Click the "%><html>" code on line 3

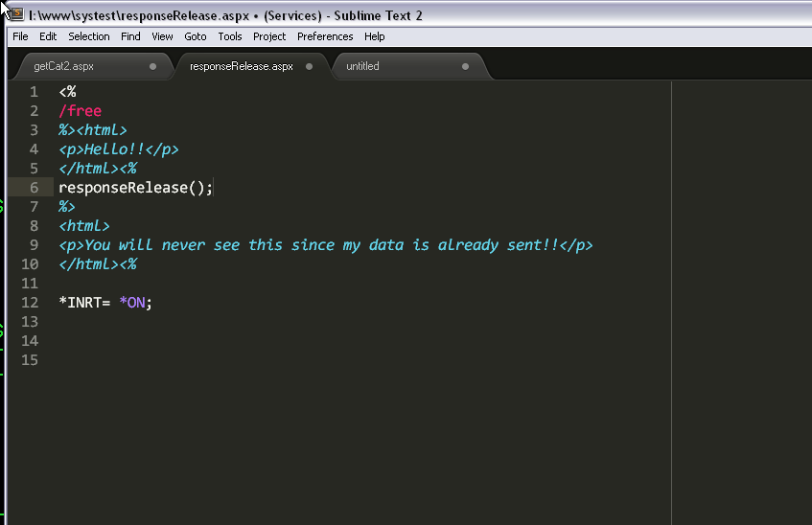(x=93, y=130)
